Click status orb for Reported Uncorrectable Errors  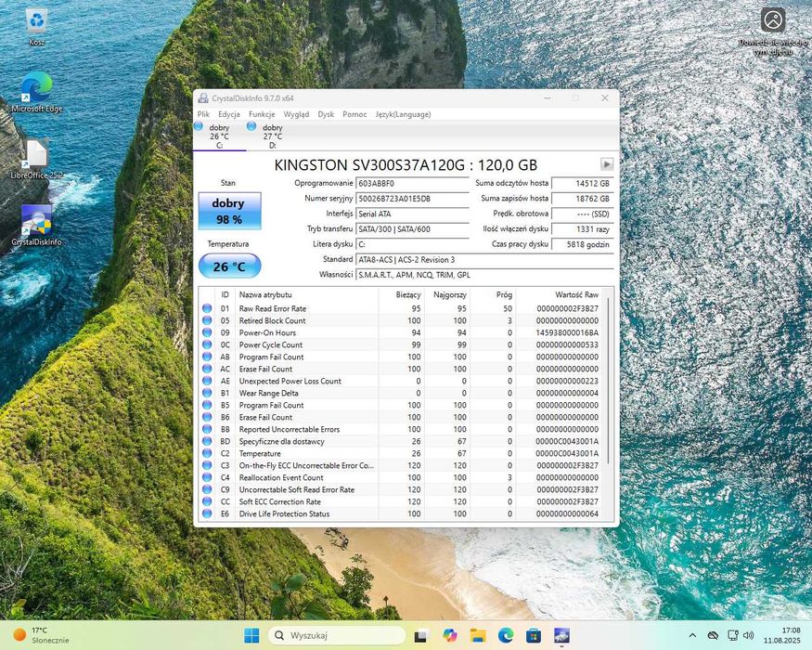(207, 429)
